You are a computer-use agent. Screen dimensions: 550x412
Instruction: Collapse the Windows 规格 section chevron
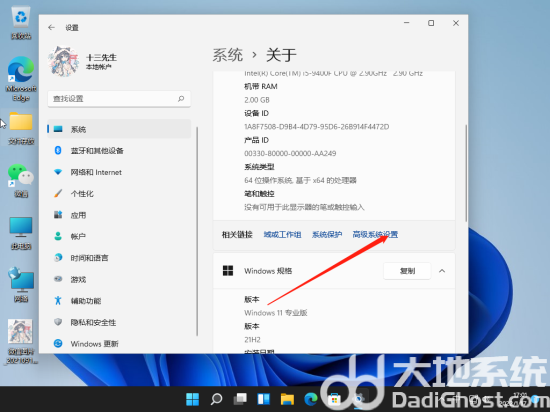pyautogui.click(x=442, y=271)
